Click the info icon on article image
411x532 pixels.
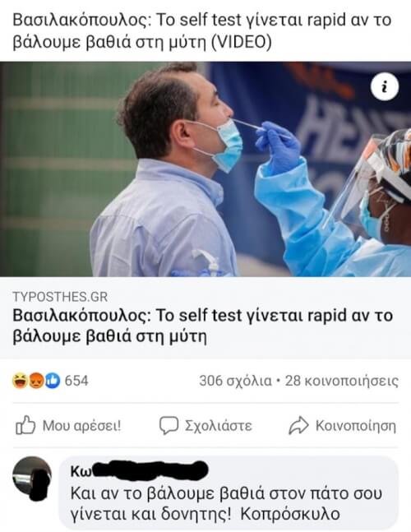click(385, 86)
